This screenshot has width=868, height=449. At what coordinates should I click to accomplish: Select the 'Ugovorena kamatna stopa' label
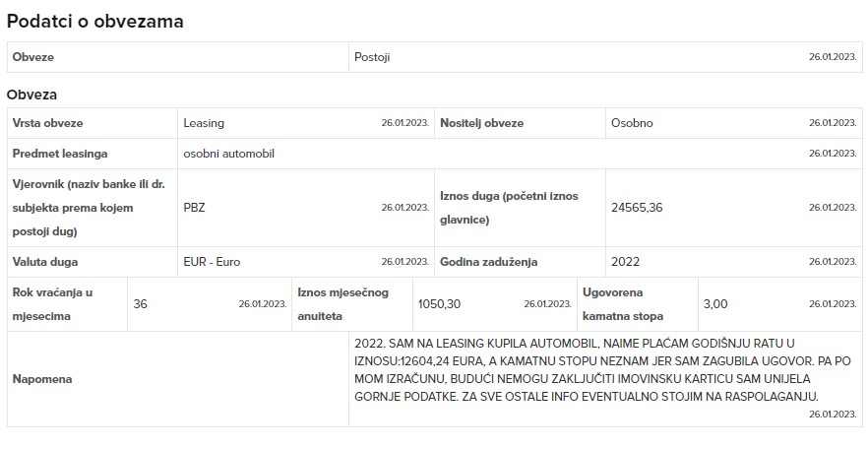coord(623,304)
